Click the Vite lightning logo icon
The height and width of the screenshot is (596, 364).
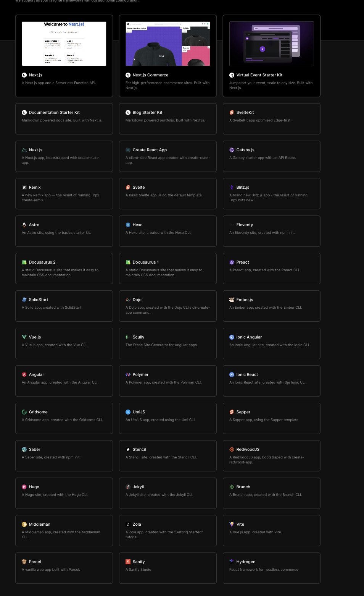point(232,524)
